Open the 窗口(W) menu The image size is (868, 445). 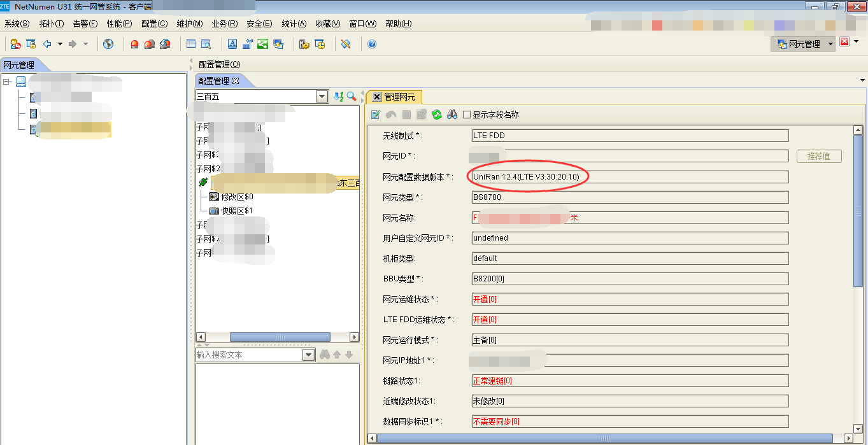(363, 24)
